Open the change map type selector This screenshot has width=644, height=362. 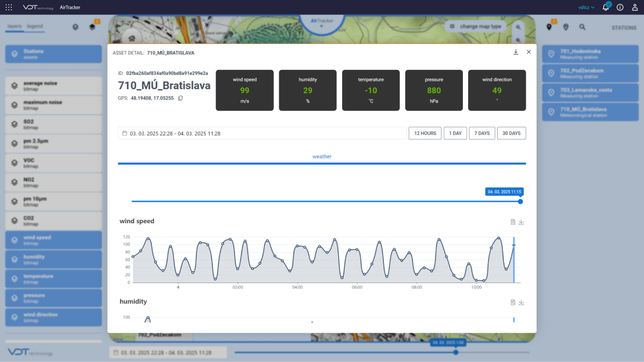click(476, 27)
